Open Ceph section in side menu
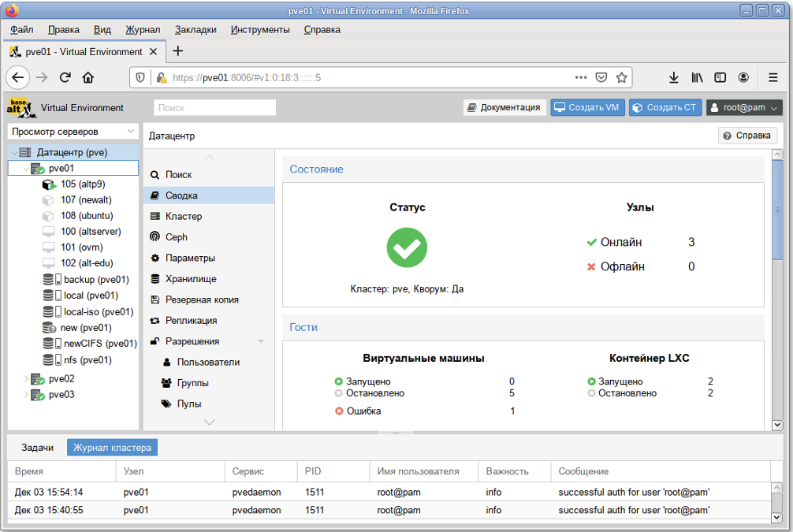The width and height of the screenshot is (793, 532). point(176,237)
